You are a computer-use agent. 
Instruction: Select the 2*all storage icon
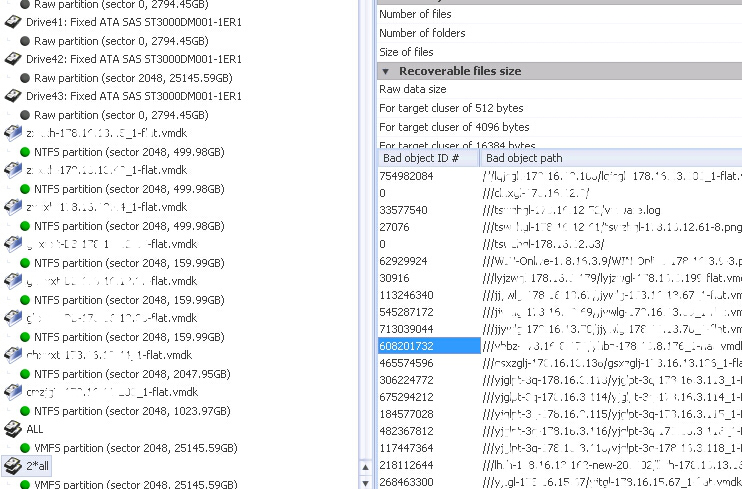[13, 466]
